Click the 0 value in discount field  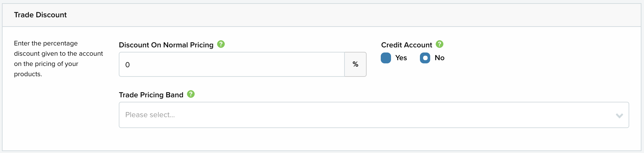tap(127, 65)
